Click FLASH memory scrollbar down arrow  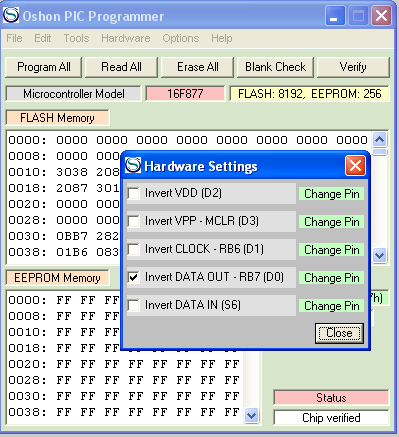point(380,255)
